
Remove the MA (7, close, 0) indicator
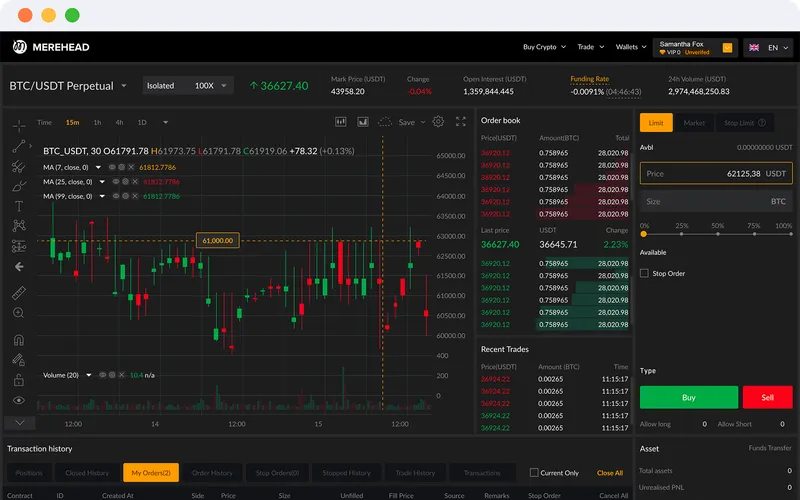click(x=131, y=167)
